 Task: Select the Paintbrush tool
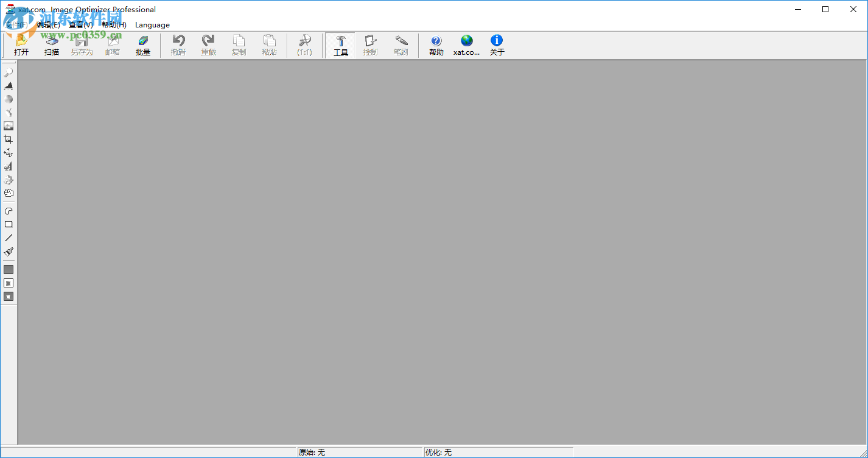(x=9, y=251)
